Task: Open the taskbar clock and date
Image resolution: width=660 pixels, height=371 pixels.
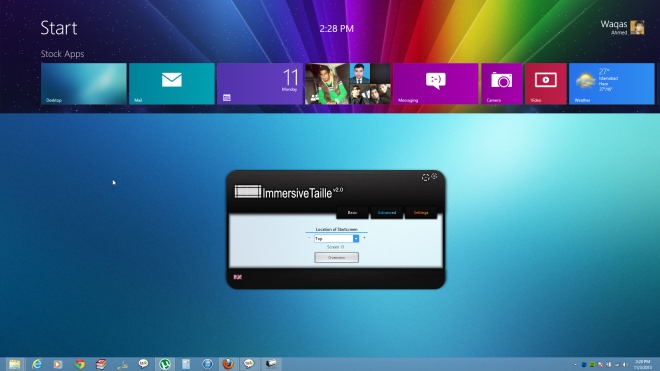Action: [x=643, y=365]
